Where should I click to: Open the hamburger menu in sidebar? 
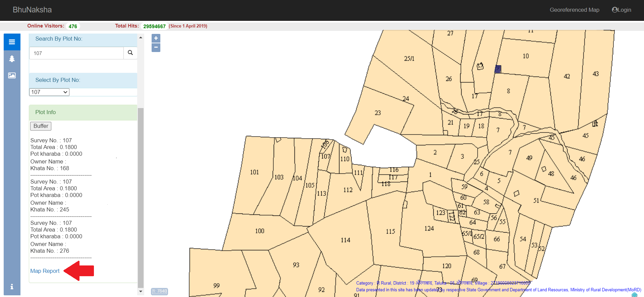point(12,42)
